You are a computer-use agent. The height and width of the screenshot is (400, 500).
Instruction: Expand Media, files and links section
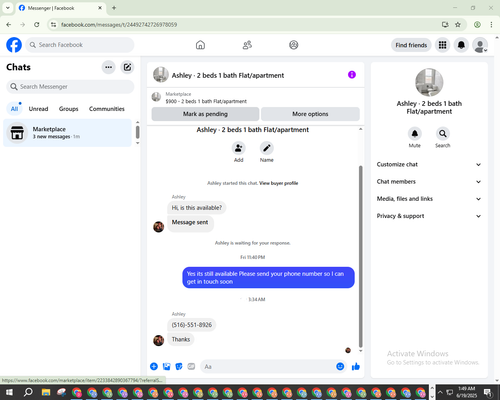(x=429, y=199)
